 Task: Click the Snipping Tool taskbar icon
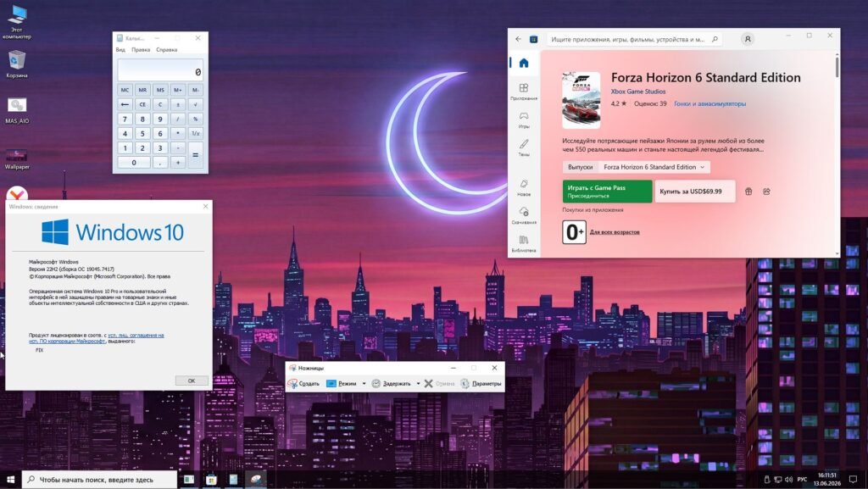click(x=255, y=480)
